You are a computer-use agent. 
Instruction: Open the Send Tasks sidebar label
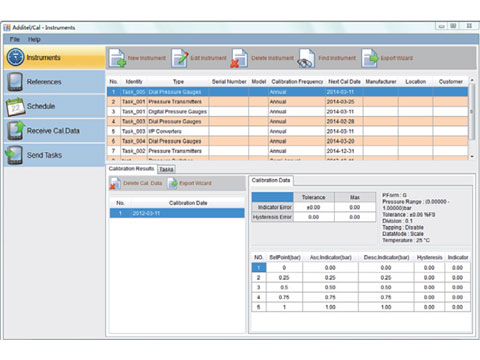[44, 155]
